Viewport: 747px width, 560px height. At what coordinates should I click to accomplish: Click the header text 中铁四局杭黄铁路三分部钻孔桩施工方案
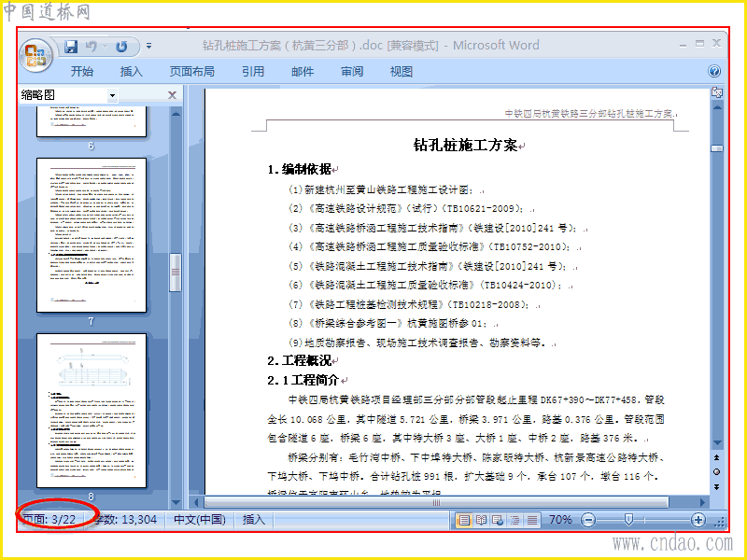(x=588, y=113)
